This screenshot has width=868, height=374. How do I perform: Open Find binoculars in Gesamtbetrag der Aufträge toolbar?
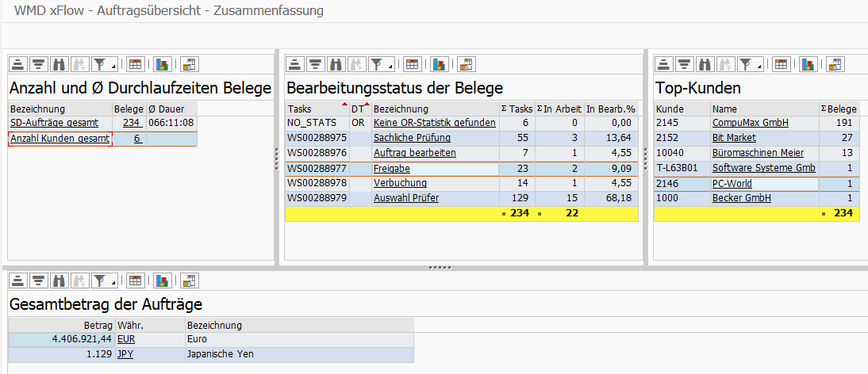click(x=58, y=280)
